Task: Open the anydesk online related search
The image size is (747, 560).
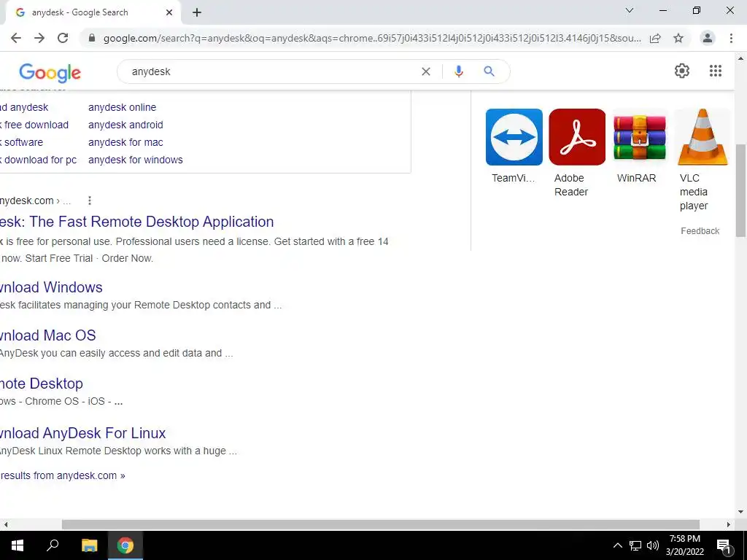Action: pos(122,108)
